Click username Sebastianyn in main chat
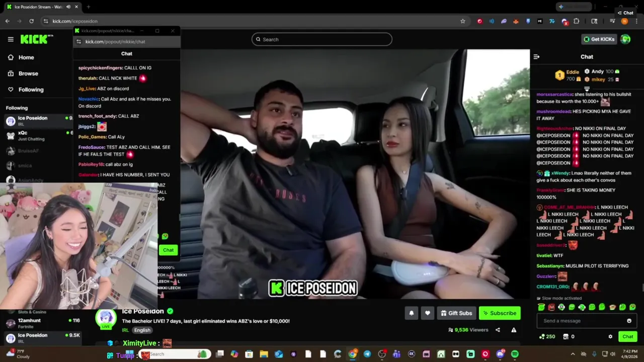Viewport: 644px width, 362px height. (550, 266)
